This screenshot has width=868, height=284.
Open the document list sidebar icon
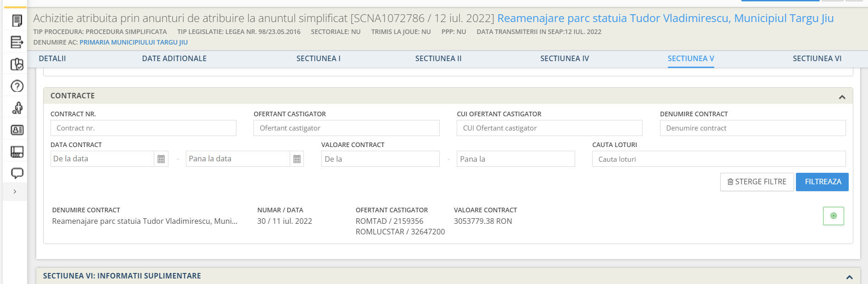click(x=17, y=21)
